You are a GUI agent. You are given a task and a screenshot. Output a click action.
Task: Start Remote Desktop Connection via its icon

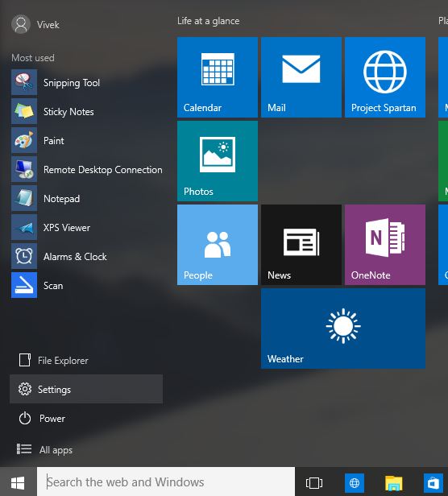click(x=24, y=169)
